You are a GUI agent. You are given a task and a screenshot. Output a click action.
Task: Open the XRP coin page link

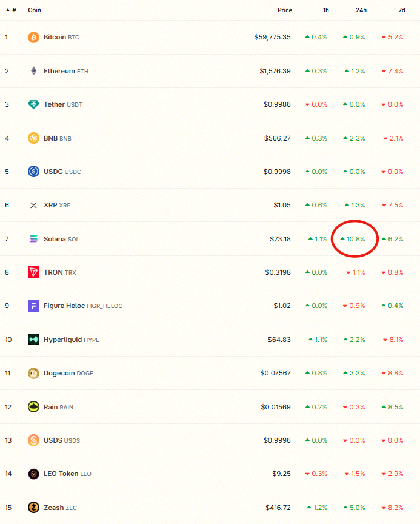click(57, 205)
